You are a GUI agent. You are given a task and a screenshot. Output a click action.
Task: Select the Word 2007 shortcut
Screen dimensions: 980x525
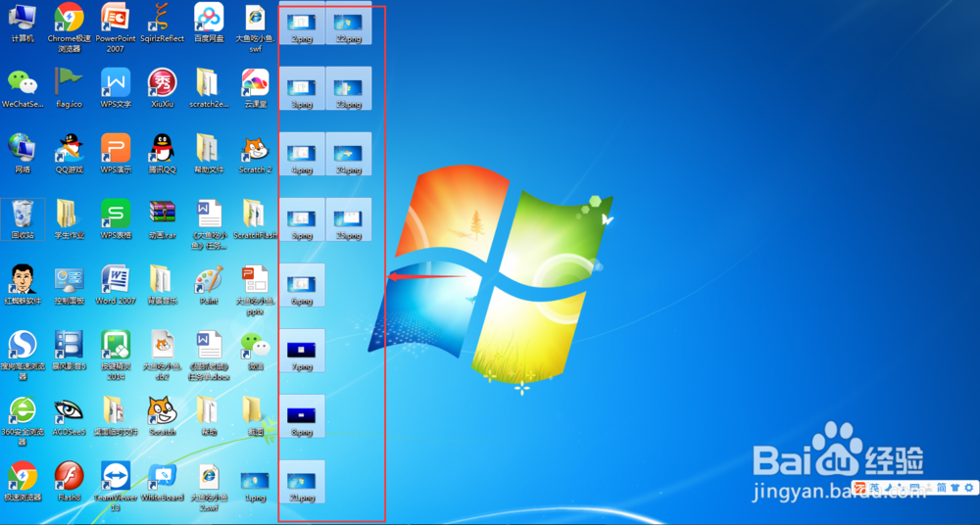(x=116, y=285)
